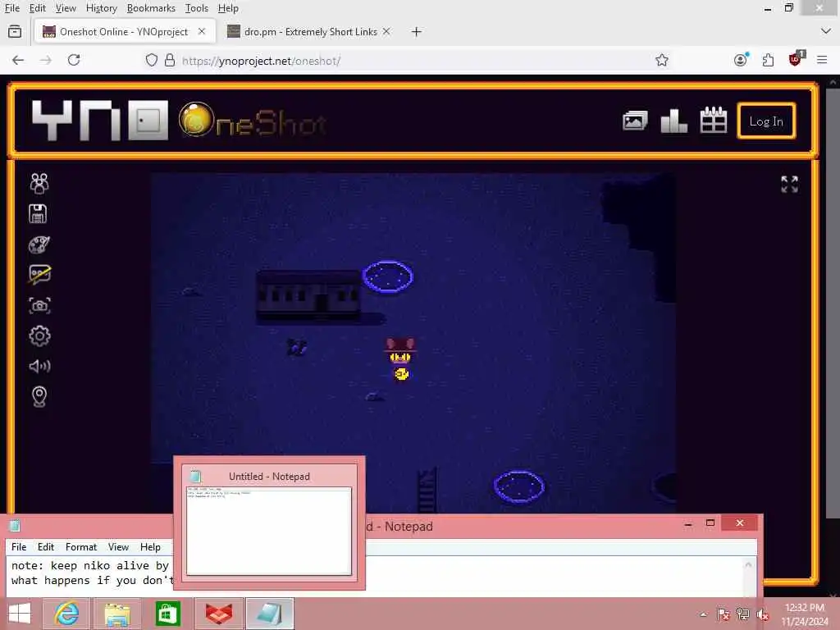Screen dimensions: 840x630
Task: Open Notepad Help menu
Action: tap(150, 547)
